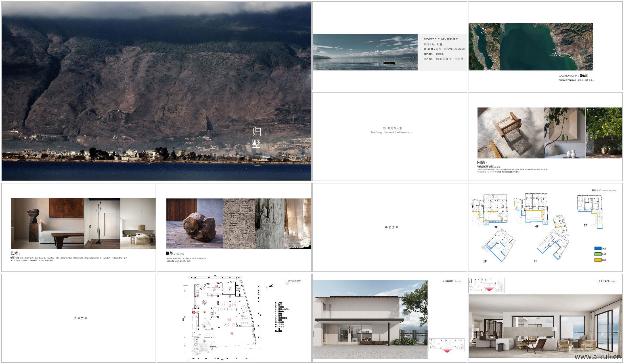
Task: Click circled number 13 on first-floor plan
Action: coord(232,333)
